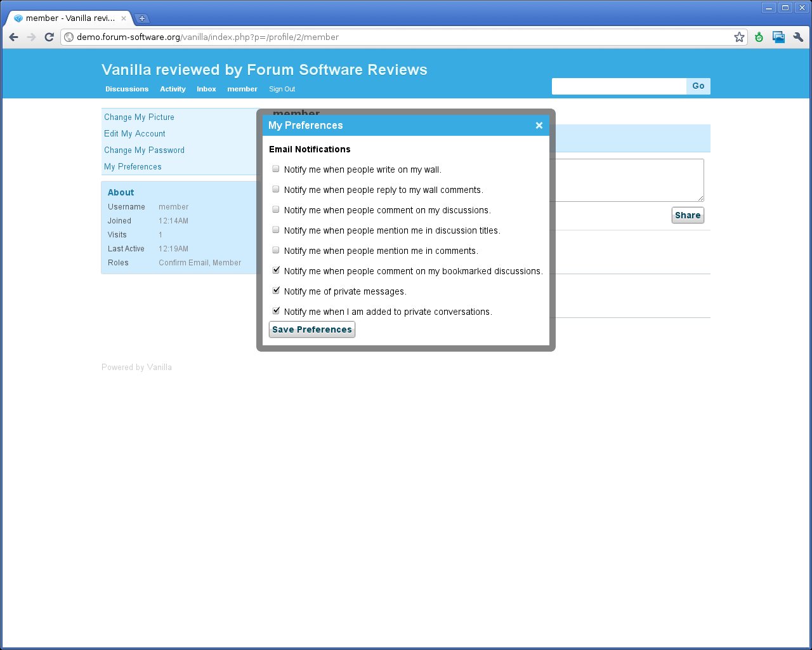
Task: Click the 'Email Notifications' heading
Action: click(310, 149)
